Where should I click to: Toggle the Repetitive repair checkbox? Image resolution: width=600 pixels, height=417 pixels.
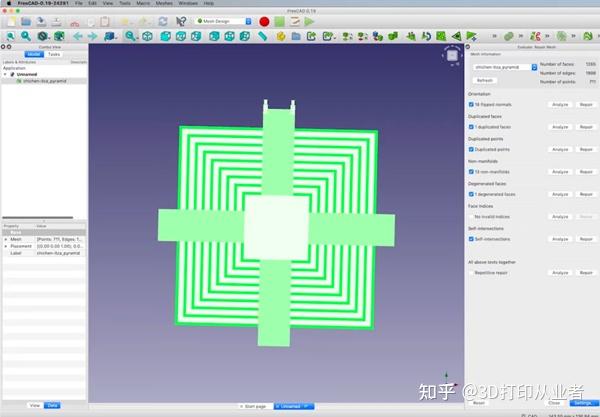click(x=471, y=273)
